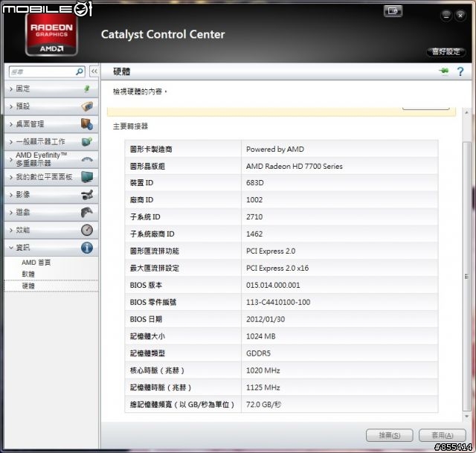Select 'AMD Radeon HD 7700 Series' value
The height and width of the screenshot is (453, 476).
tap(295, 166)
